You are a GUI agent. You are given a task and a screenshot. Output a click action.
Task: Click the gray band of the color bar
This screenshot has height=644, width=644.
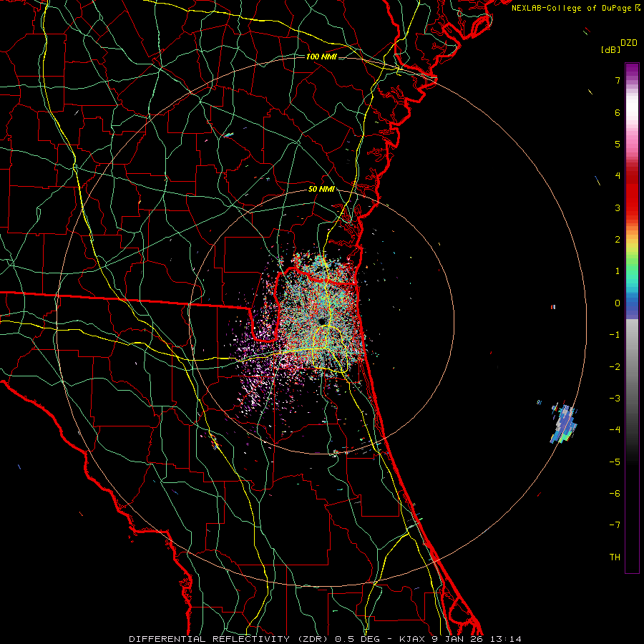pyautogui.click(x=632, y=370)
